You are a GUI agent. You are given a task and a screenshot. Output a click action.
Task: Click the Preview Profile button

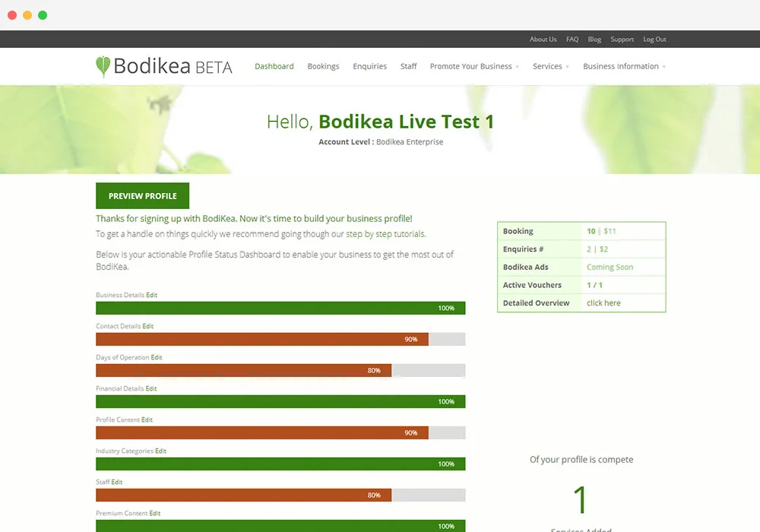(142, 195)
